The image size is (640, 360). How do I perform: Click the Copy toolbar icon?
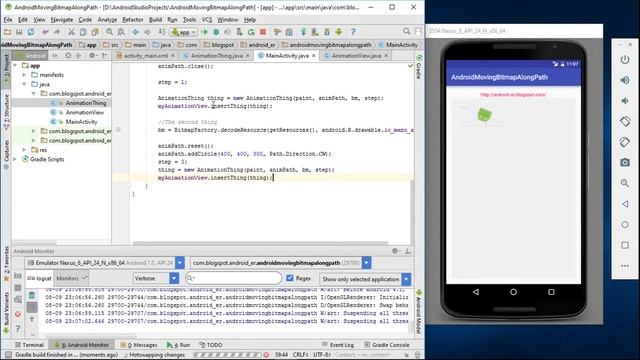click(x=83, y=32)
